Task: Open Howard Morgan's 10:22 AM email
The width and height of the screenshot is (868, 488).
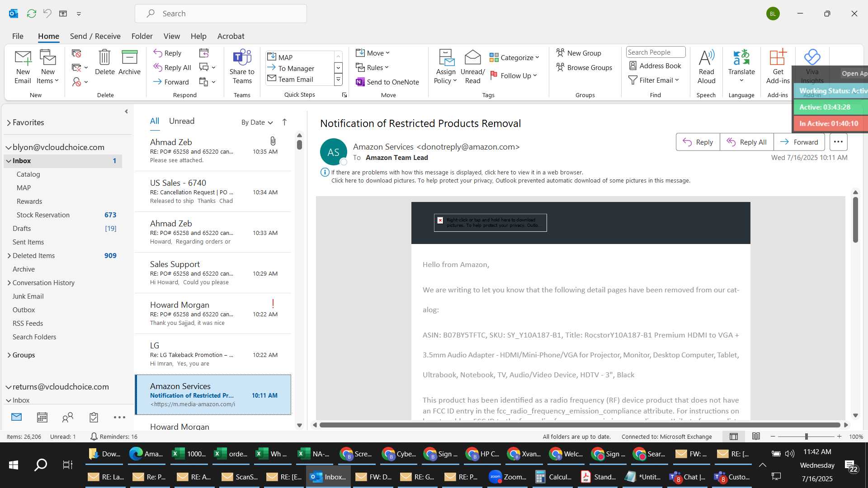Action: pyautogui.click(x=213, y=314)
